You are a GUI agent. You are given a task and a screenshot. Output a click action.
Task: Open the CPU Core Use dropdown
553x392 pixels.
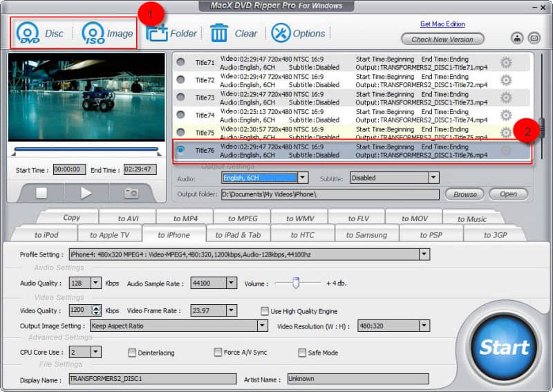click(96, 352)
